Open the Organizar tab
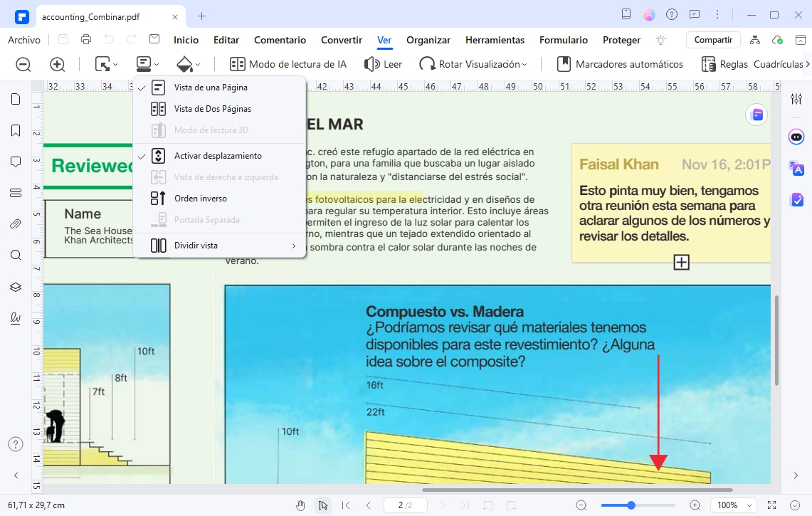 (x=428, y=40)
